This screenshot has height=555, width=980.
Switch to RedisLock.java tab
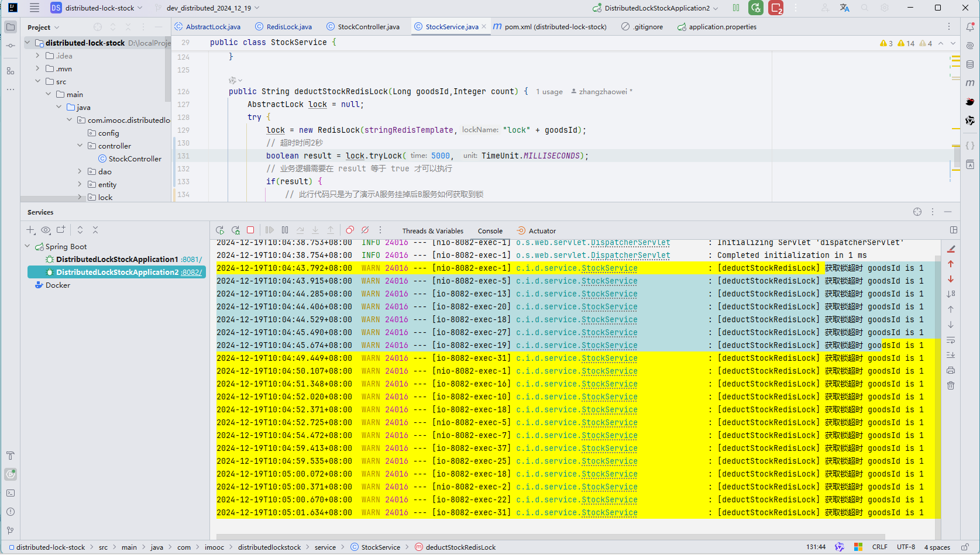pyautogui.click(x=284, y=27)
